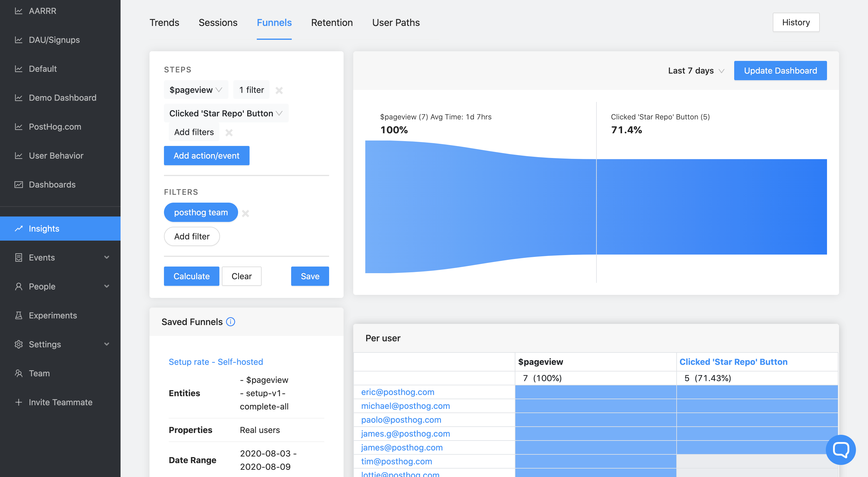
Task: Click the Insights trend icon
Action: tap(19, 228)
